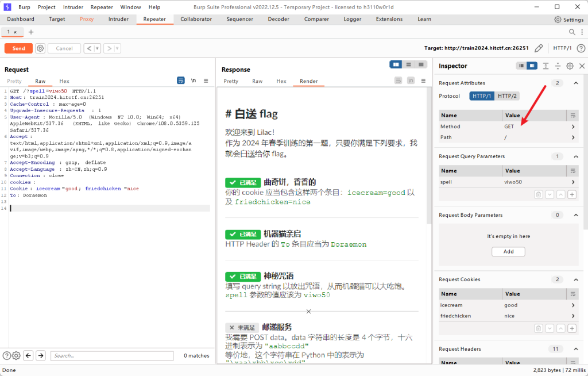Viewport: 588px width, 376px height.
Task: Click the search magnifier icon in Repeater
Action: [x=572, y=32]
